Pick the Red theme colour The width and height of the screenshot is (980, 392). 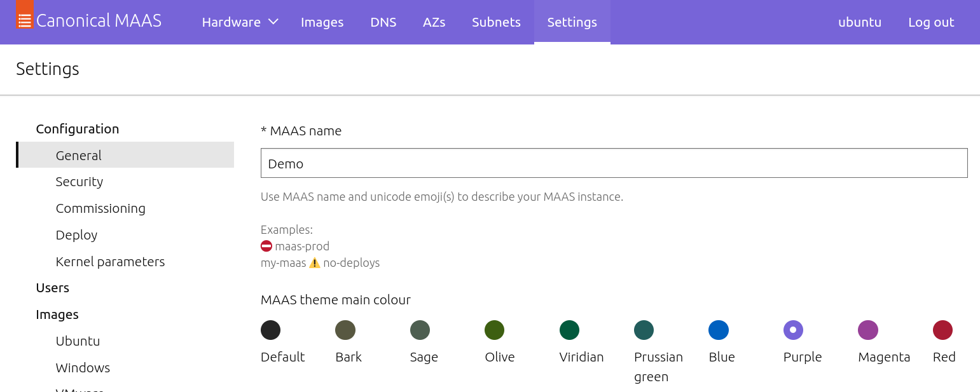(943, 330)
